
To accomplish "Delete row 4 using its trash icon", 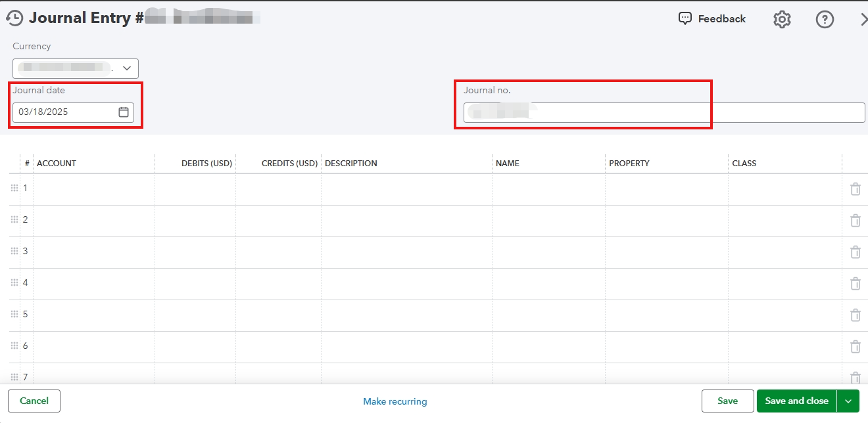I will [856, 283].
